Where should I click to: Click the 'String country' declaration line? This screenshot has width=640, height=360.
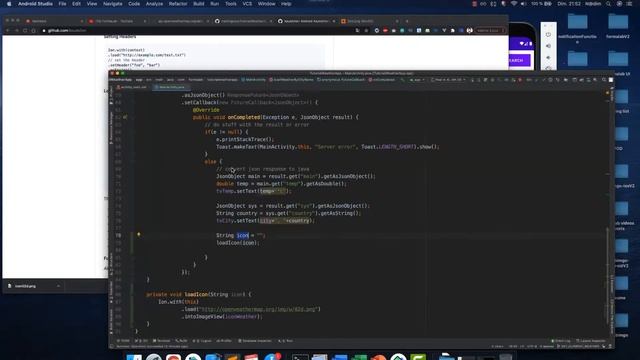tap(288, 213)
